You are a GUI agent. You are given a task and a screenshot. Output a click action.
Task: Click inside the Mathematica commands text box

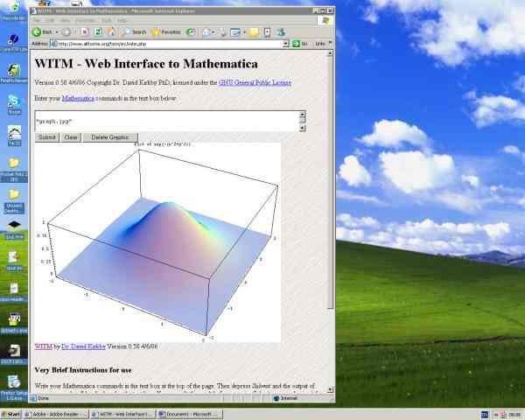click(167, 122)
